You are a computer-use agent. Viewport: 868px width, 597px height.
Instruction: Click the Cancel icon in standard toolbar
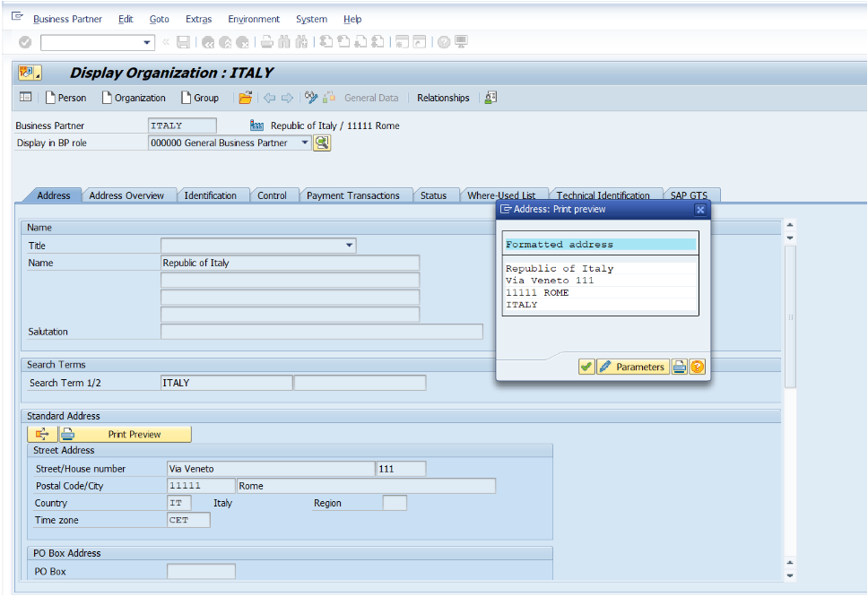[x=242, y=42]
